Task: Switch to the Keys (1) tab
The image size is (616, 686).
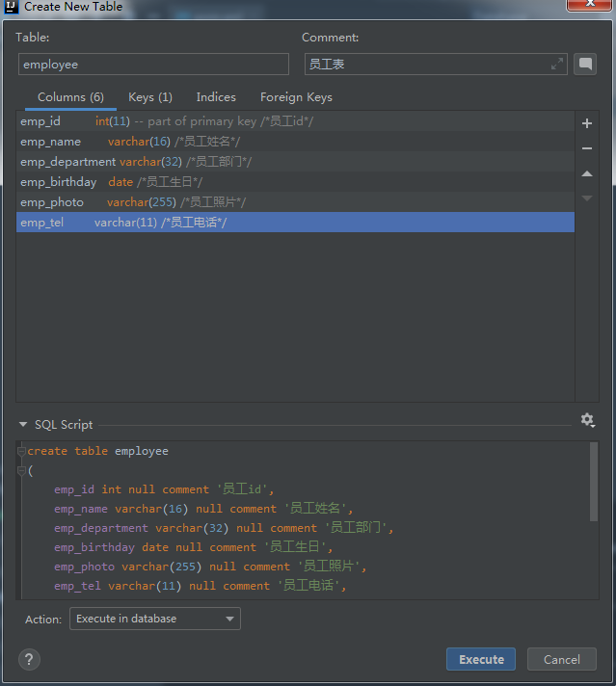Action: (150, 97)
